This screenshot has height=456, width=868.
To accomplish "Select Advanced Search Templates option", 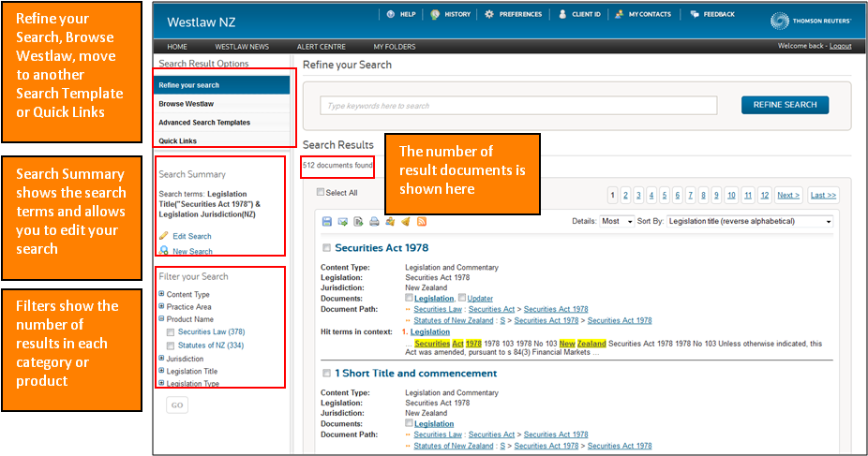I will 221,122.
